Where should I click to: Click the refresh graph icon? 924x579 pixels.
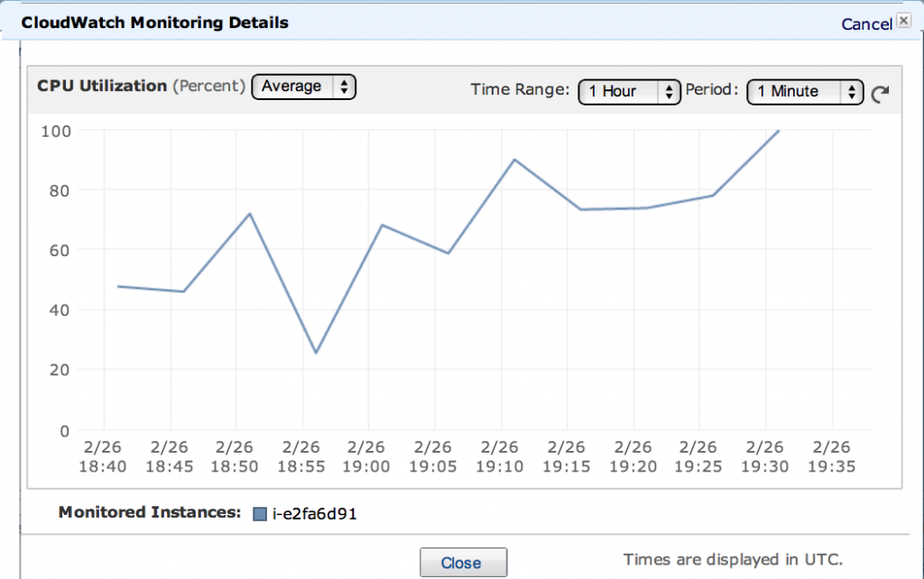coord(881,93)
